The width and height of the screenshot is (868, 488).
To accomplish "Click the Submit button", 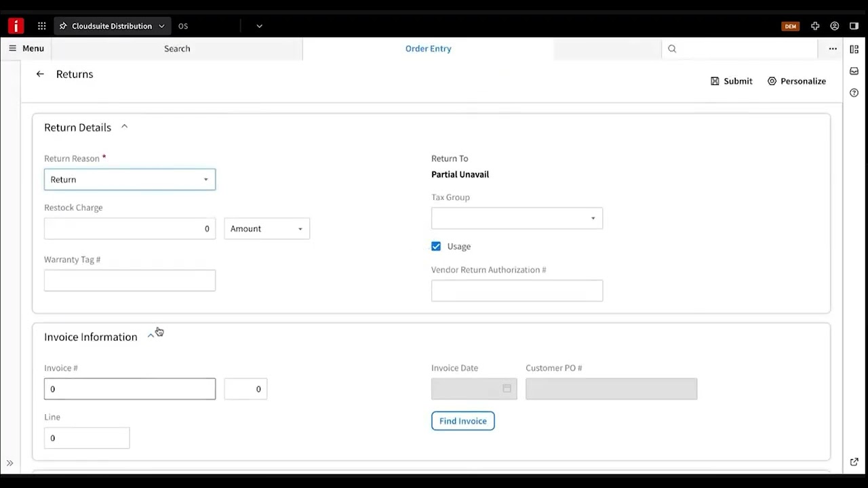I will pyautogui.click(x=731, y=81).
